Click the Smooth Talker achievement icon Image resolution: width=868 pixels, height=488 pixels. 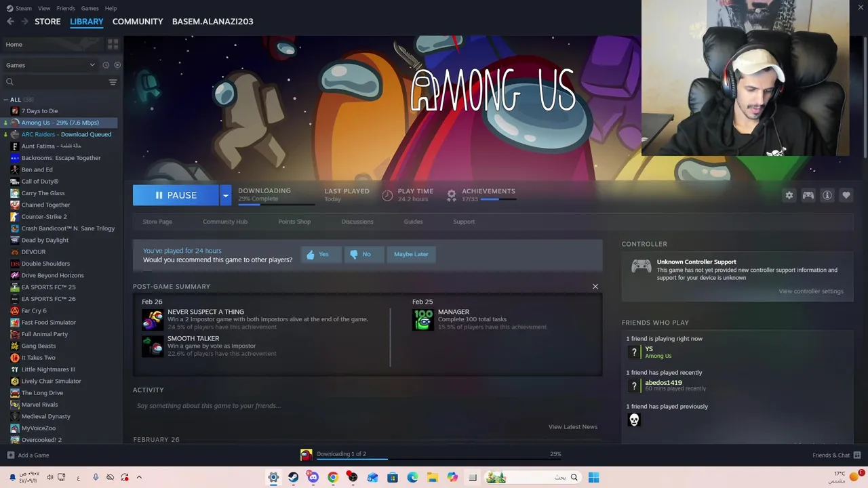[153, 346]
